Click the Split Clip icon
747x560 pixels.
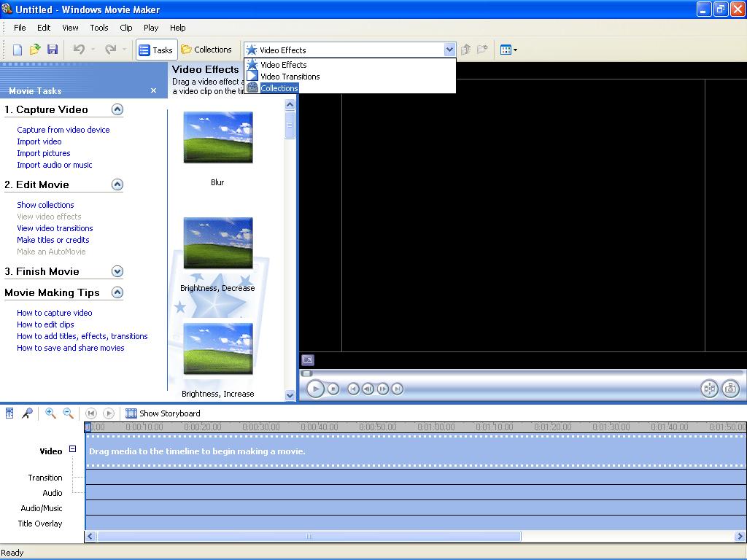click(x=709, y=389)
